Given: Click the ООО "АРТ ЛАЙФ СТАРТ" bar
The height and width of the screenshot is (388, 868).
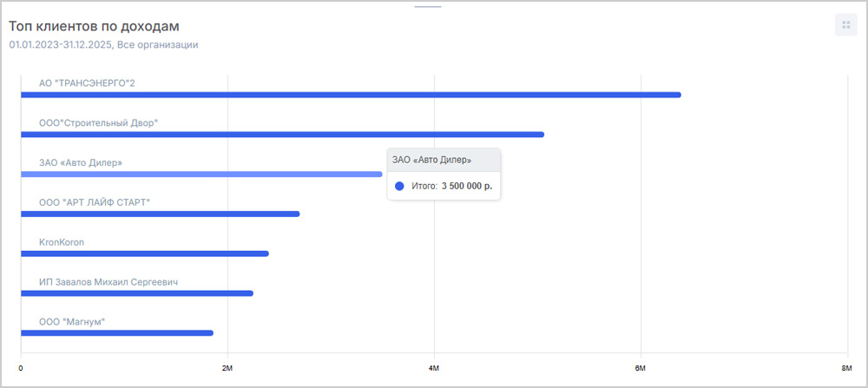Looking at the screenshot, I should (x=160, y=214).
